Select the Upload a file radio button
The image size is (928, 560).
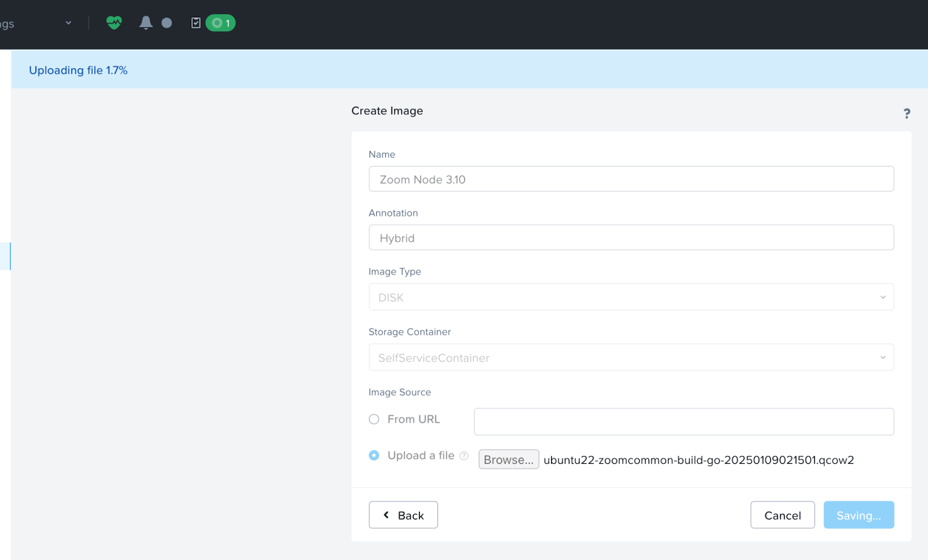coord(374,456)
